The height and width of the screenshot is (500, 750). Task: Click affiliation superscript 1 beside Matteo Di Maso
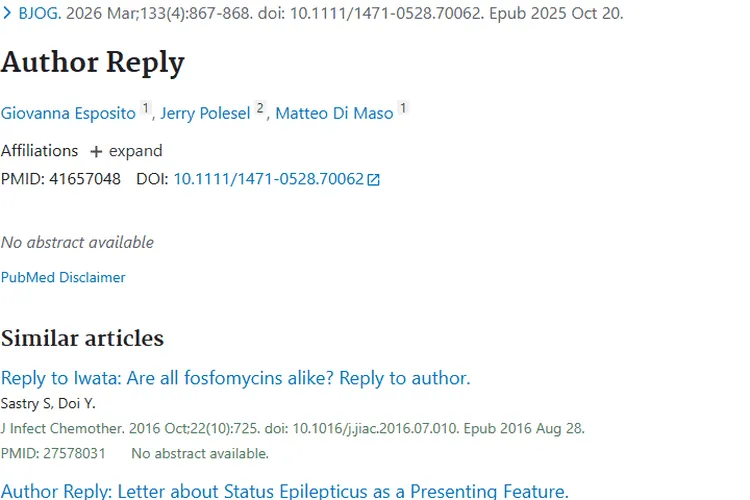pyautogui.click(x=404, y=108)
